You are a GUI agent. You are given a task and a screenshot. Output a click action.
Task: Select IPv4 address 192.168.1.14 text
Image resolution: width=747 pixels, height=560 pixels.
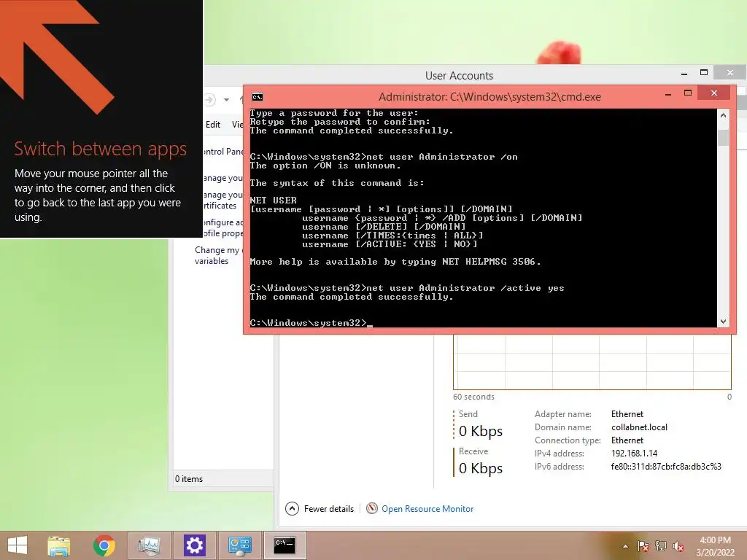coord(634,454)
